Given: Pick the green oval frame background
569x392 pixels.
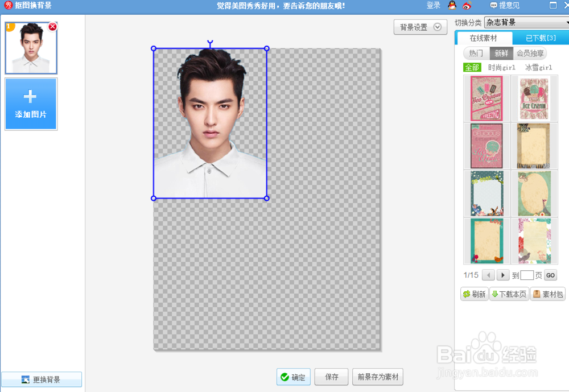Looking at the screenshot, I should 534,193.
